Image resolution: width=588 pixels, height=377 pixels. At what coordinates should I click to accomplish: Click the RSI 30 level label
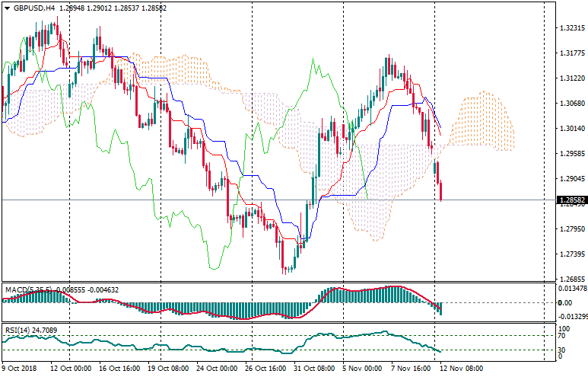[561, 350]
